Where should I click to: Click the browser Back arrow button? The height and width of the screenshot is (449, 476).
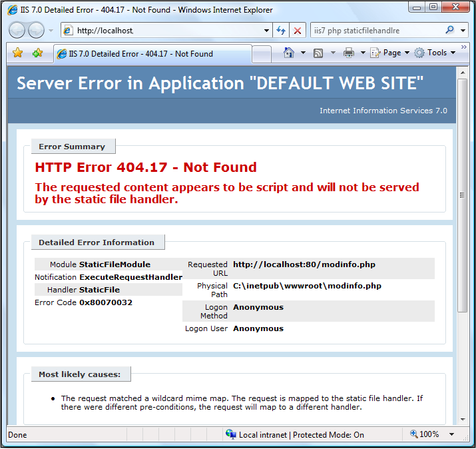(x=17, y=31)
